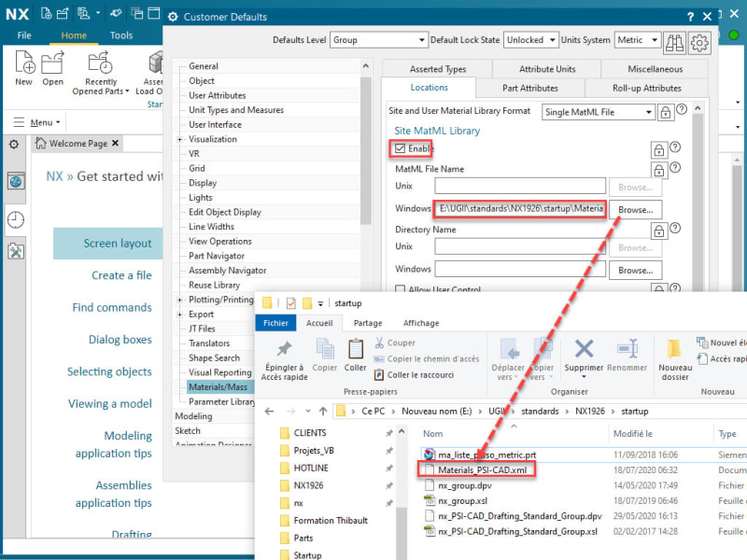
Task: Switch to the Asserted Types tab
Action: pos(438,69)
